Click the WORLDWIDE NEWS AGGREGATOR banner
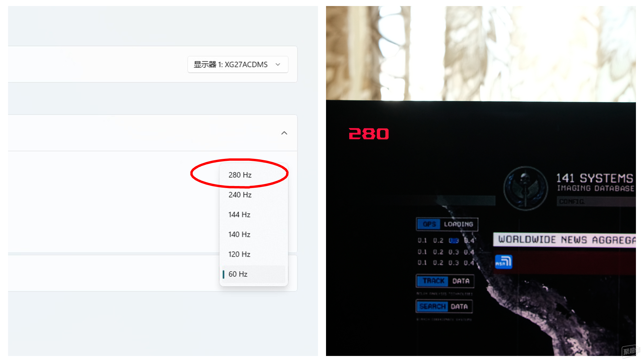The width and height of the screenshot is (644, 362). coord(565,240)
